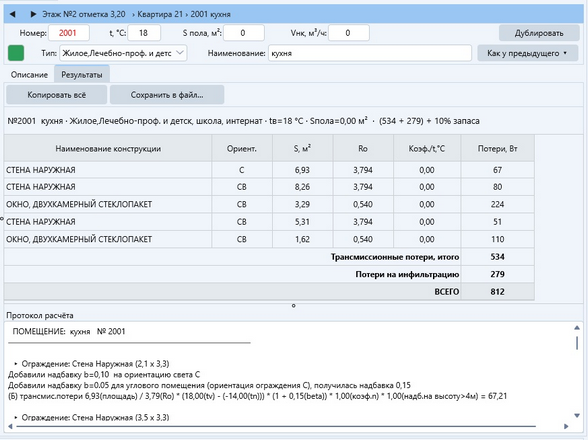Click protocol scrollbar down arrow

577,415
